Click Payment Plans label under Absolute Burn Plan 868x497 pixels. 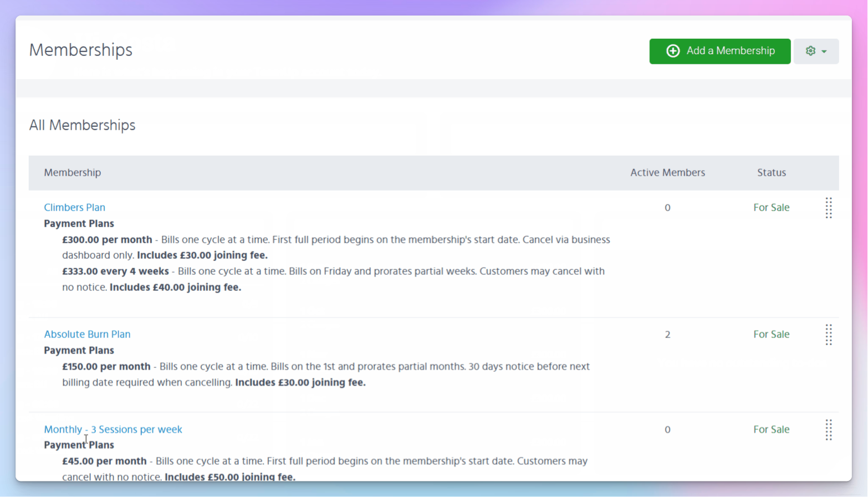point(79,350)
